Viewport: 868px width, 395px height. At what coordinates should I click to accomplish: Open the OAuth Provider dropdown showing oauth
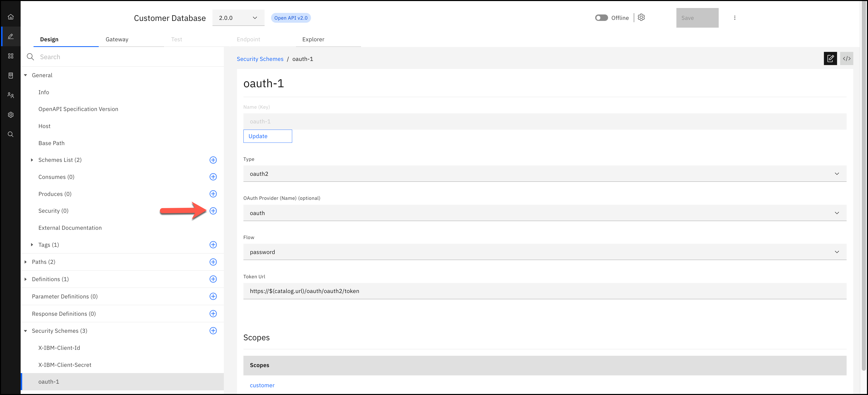click(545, 213)
